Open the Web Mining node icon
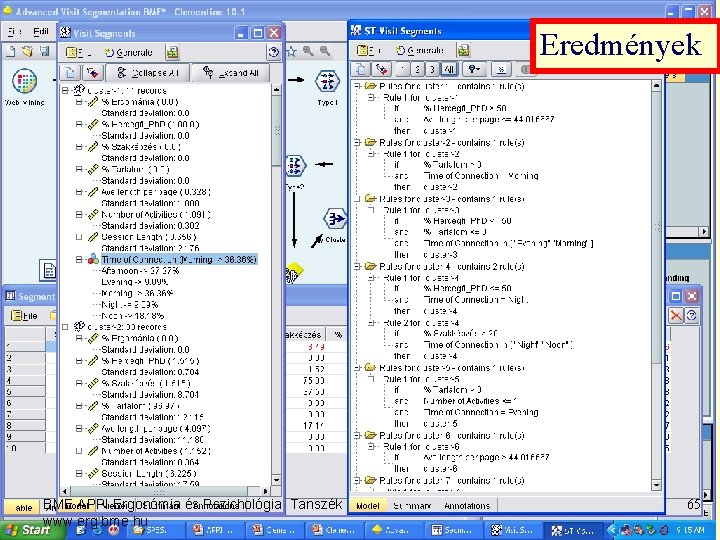Viewport: 720px width, 540px height. pos(24,81)
